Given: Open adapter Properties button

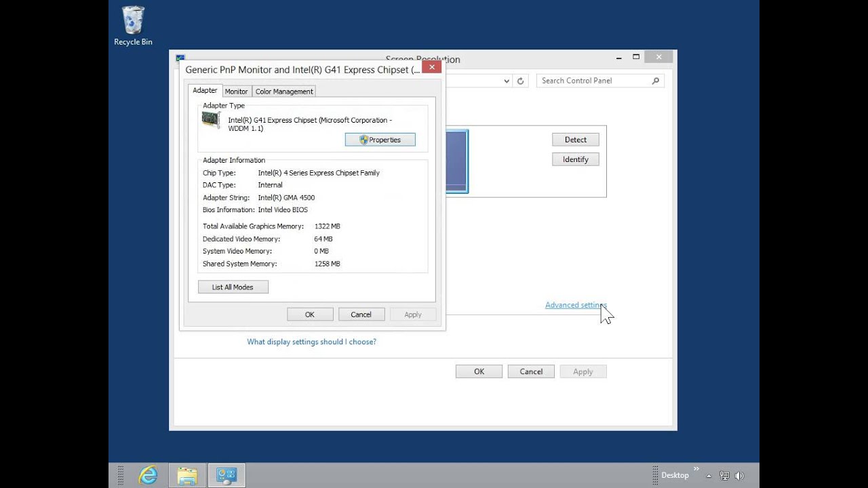Looking at the screenshot, I should [380, 140].
